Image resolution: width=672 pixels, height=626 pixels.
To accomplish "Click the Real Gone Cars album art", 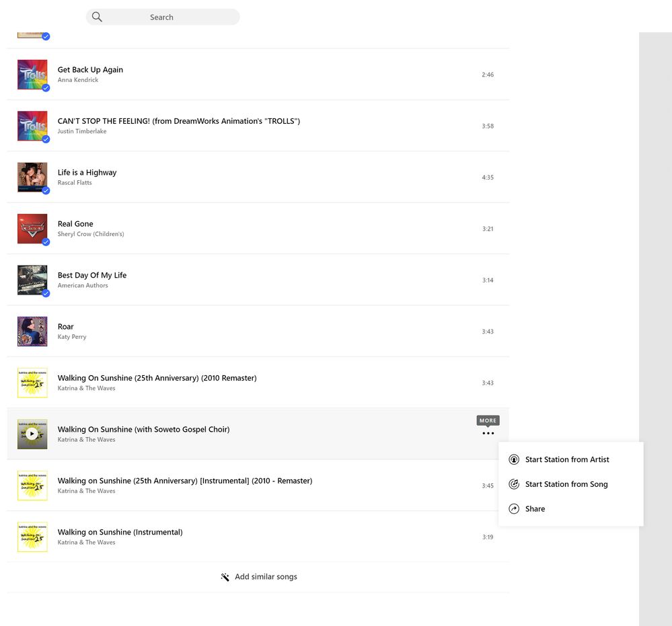I will click(32, 229).
